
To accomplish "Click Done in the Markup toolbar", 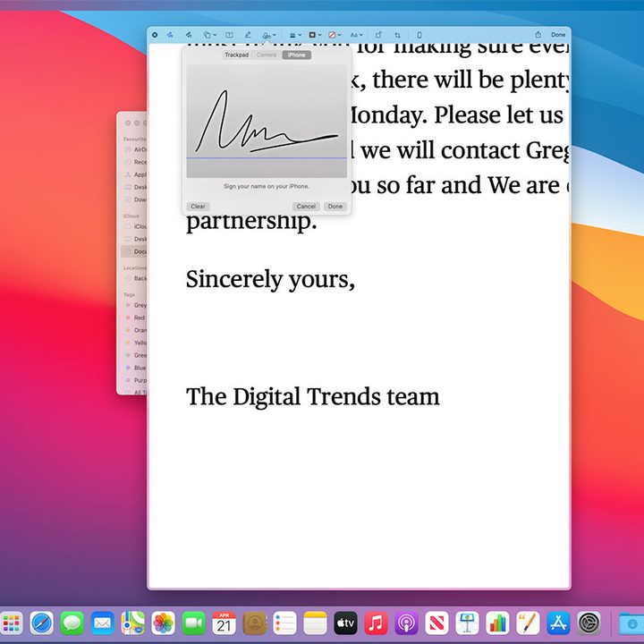I will 558,35.
